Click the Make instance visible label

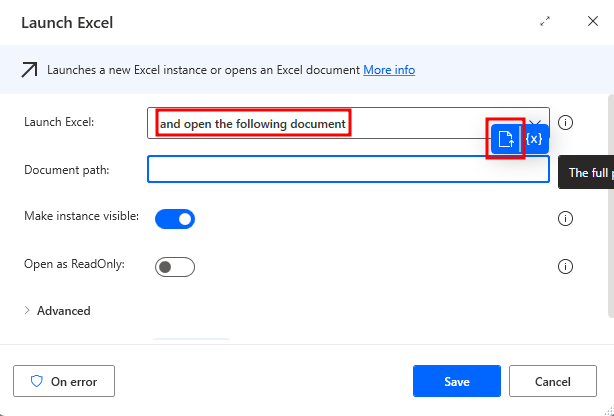81,216
